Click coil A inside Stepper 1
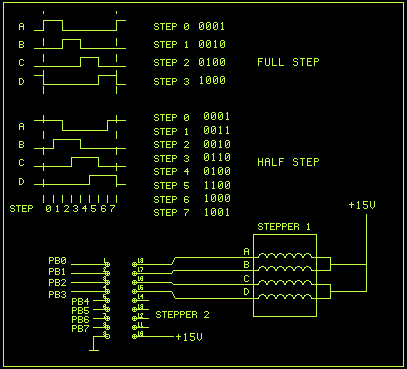407x369 pixels. point(285,255)
